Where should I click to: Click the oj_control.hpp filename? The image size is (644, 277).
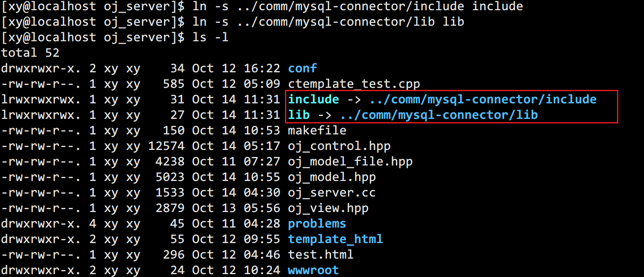tap(339, 146)
